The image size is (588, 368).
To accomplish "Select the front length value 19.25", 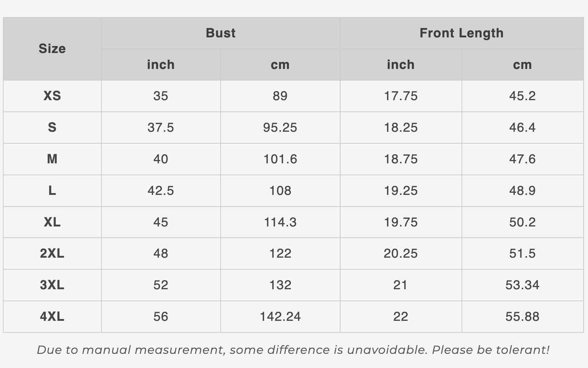I will tap(401, 191).
